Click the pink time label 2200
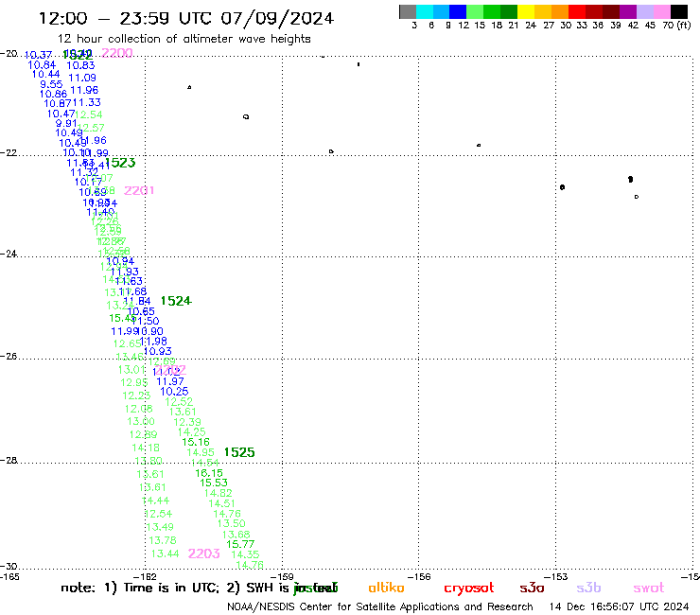 pos(117,53)
